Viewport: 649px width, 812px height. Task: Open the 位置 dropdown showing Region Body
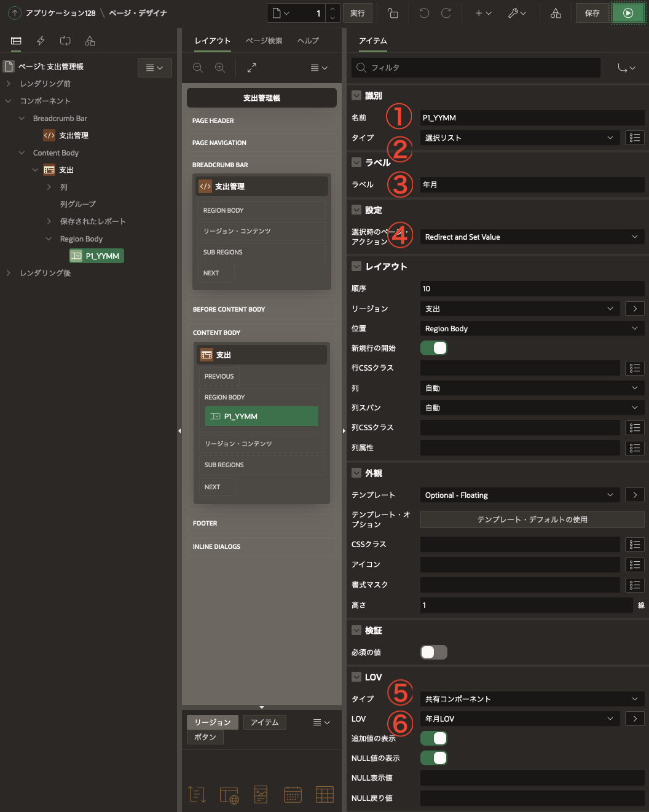[532, 329]
